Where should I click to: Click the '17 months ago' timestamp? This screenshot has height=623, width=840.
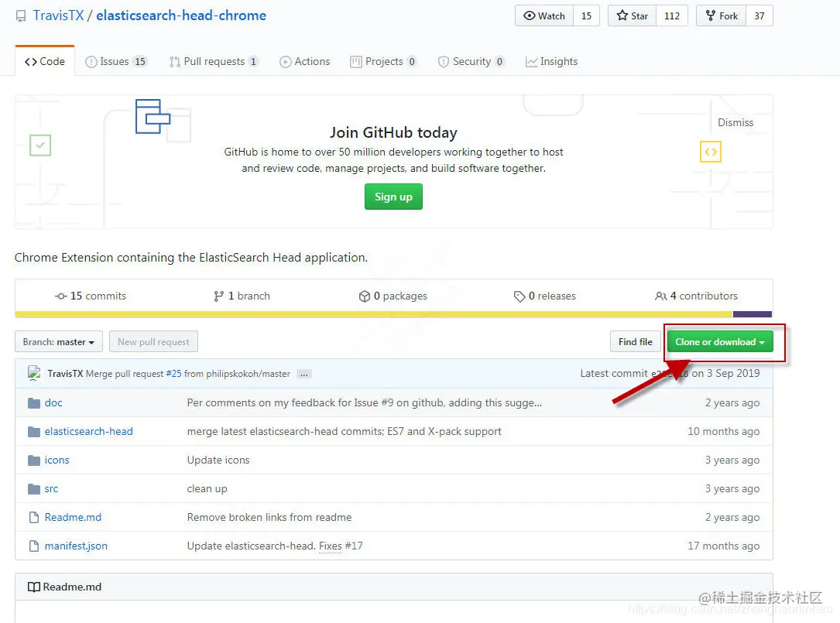723,546
